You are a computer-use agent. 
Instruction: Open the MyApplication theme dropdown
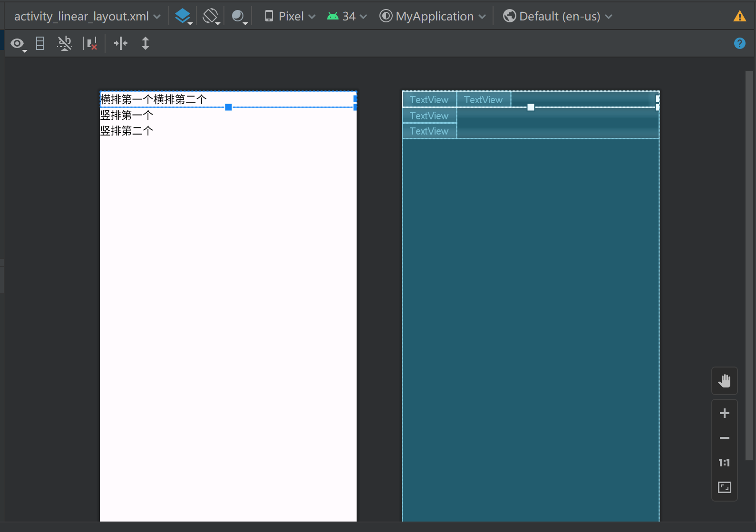point(433,16)
